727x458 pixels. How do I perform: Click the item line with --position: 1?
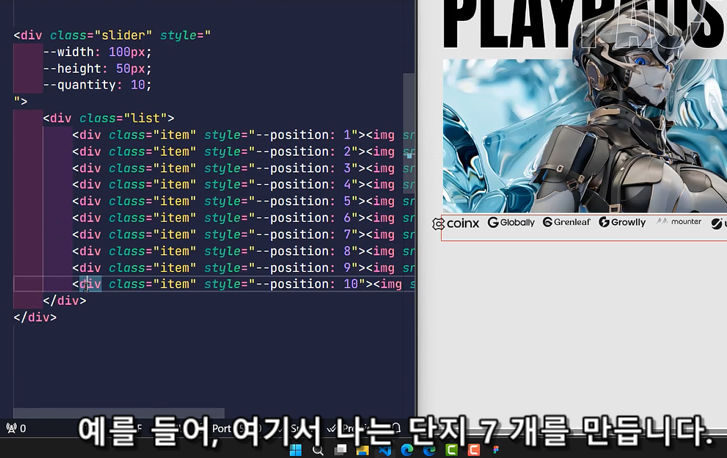pyautogui.click(x=243, y=135)
